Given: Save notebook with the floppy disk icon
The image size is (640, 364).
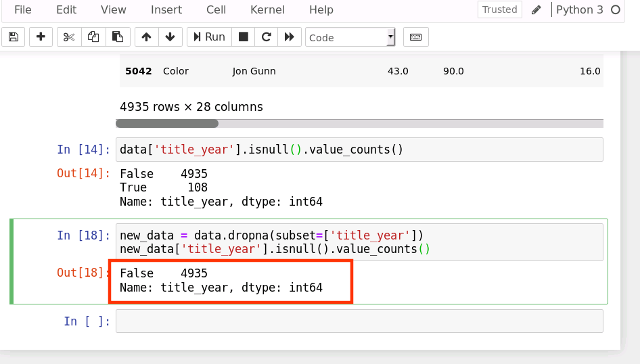Looking at the screenshot, I should pos(14,37).
